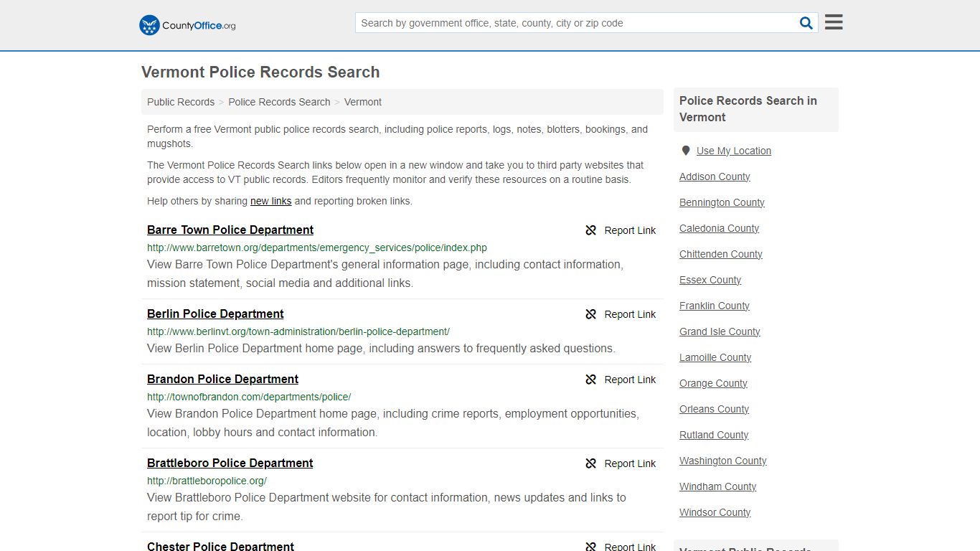This screenshot has height=551, width=980.
Task: Select Caledonia County
Action: tap(719, 228)
